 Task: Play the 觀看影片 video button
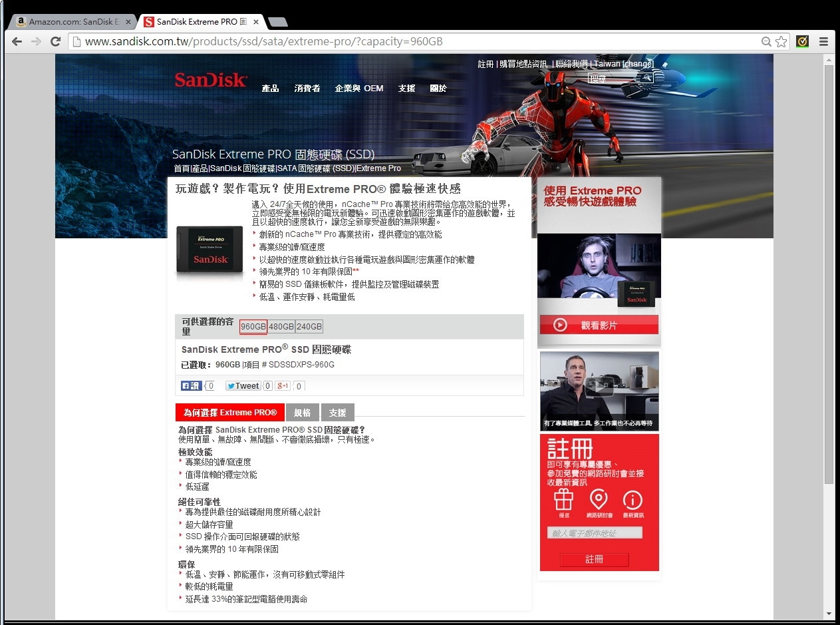click(599, 325)
